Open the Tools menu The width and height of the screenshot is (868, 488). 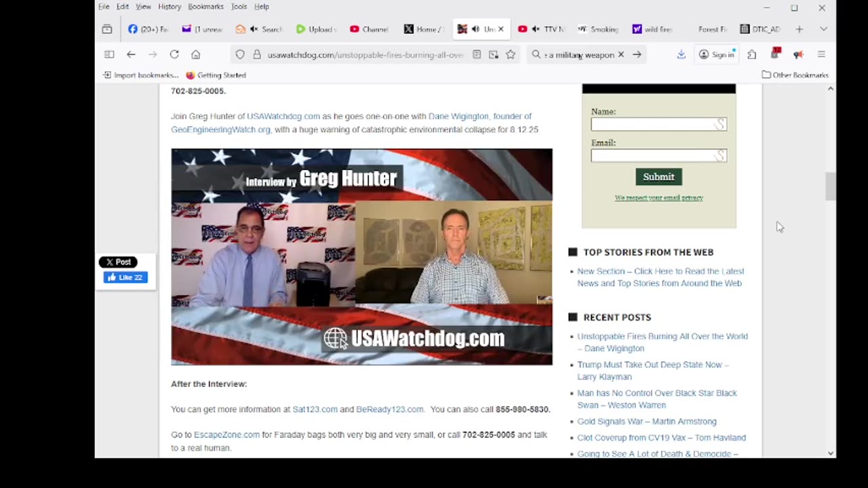[239, 7]
